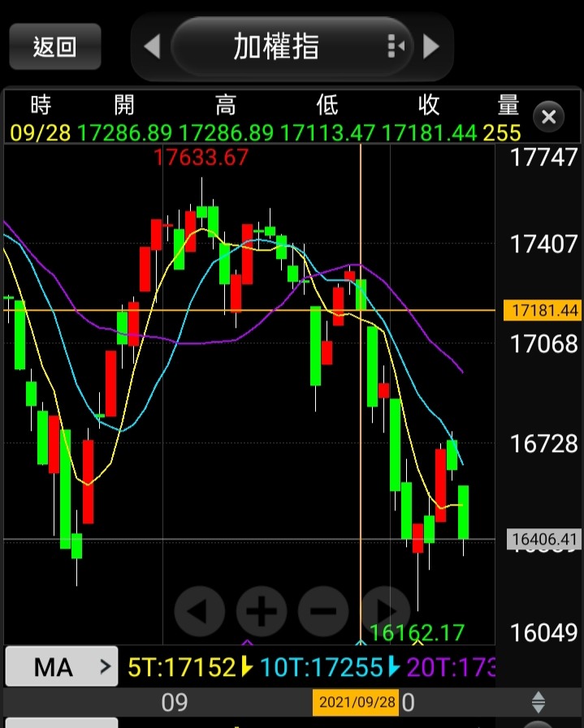Select the 5T:17152 moving average value
Screen dimensions: 584x728
(x=182, y=668)
